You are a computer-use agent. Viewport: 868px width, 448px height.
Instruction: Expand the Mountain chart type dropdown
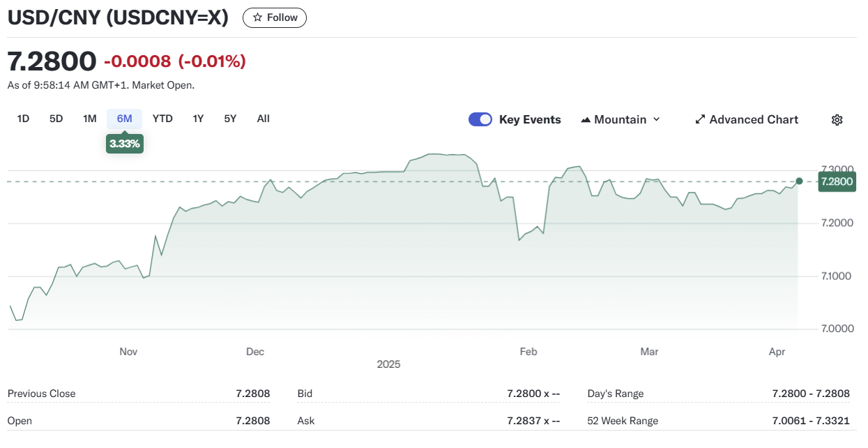coord(655,120)
